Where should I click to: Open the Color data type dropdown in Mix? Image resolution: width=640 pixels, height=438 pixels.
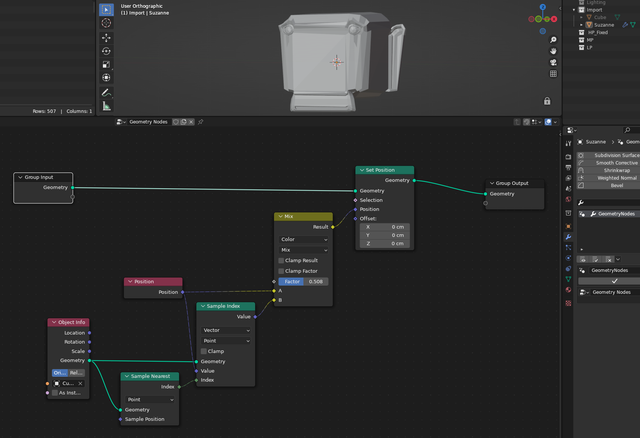[x=304, y=239]
